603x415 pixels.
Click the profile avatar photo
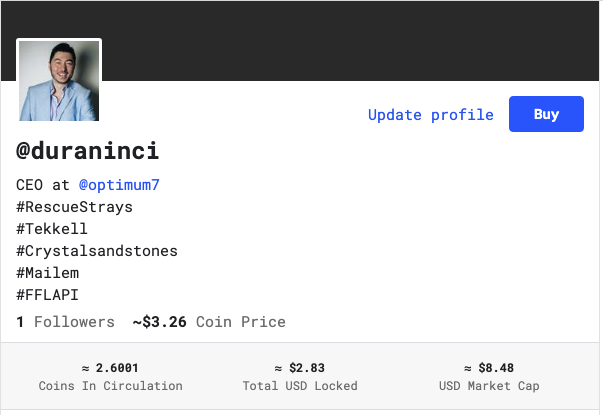[59, 81]
